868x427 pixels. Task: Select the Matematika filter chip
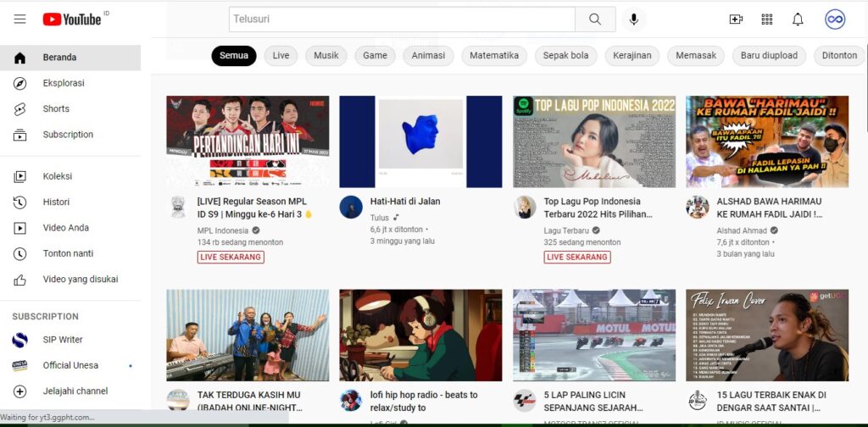click(x=494, y=55)
